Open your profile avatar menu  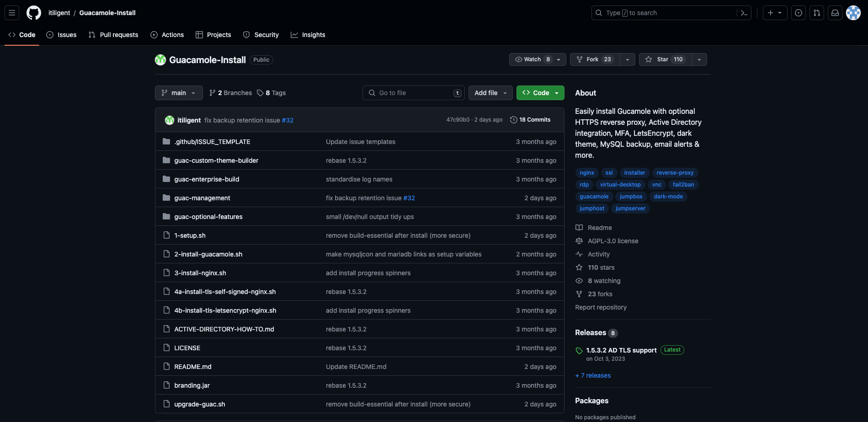coord(853,13)
